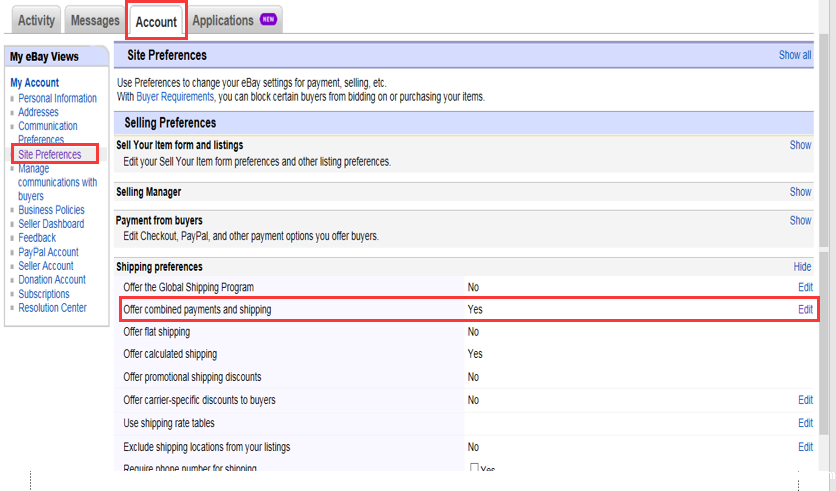
Task: Edit the Global Shipping Program setting
Action: (x=805, y=287)
